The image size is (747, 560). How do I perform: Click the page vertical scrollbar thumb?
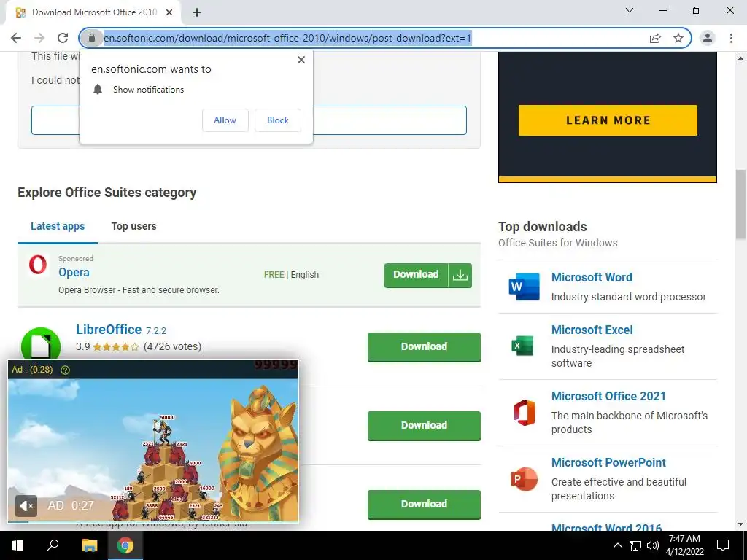(740, 205)
